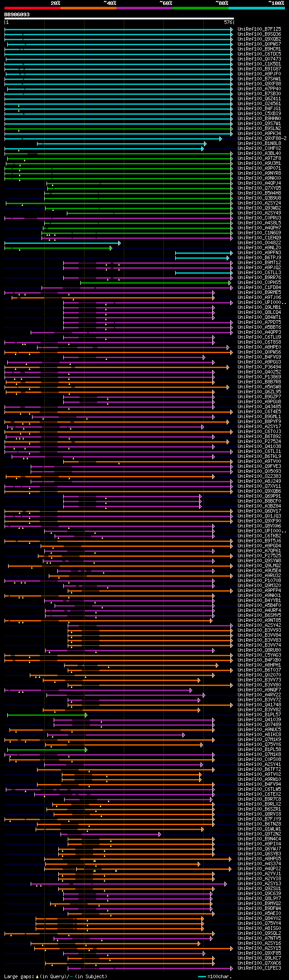
Task: Select the UniRef100_P10708 label
Action: pyautogui.click(x=259, y=580)
